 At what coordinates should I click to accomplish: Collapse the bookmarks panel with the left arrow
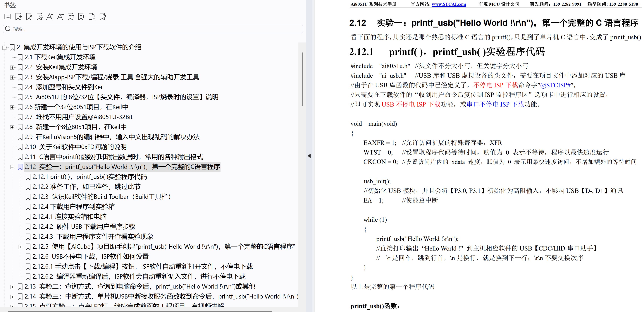[309, 156]
